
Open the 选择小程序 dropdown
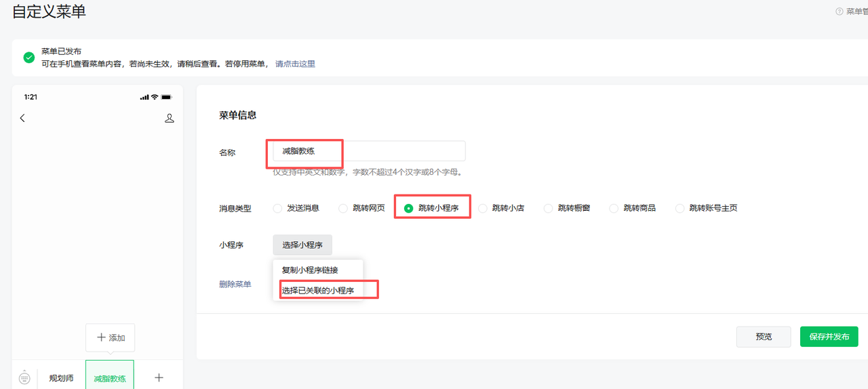[x=302, y=245]
